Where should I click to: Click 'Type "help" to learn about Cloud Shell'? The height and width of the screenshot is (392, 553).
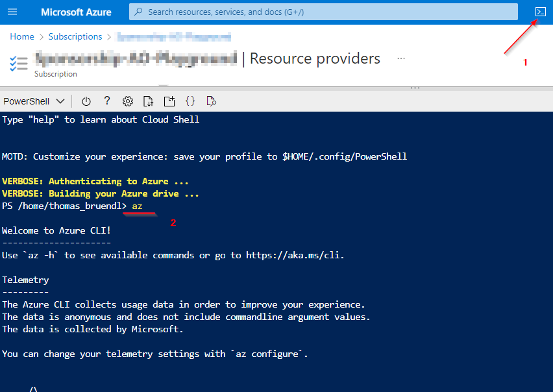(101, 120)
